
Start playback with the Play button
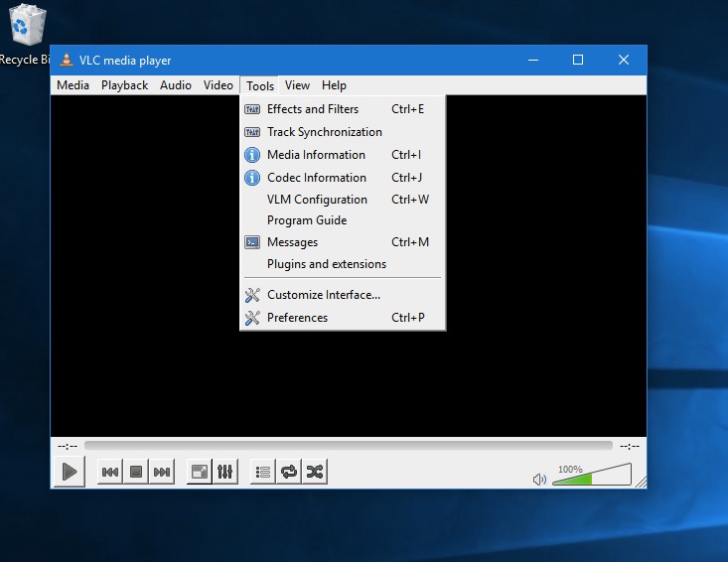[70, 472]
